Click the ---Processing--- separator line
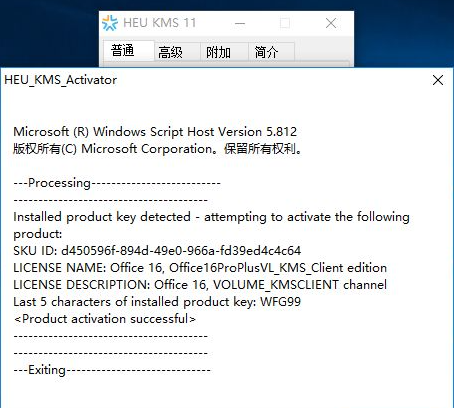The width and height of the screenshot is (454, 408). point(117,183)
